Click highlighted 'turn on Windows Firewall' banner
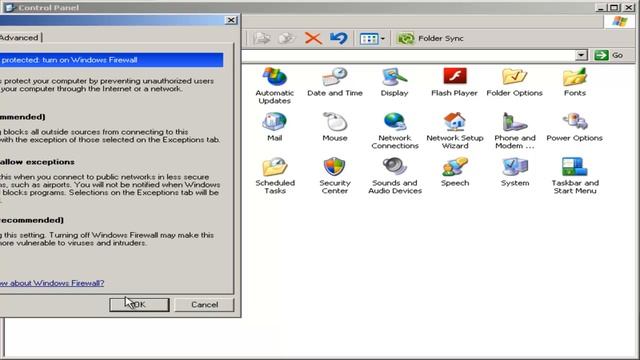640x360 pixels. tap(111, 60)
